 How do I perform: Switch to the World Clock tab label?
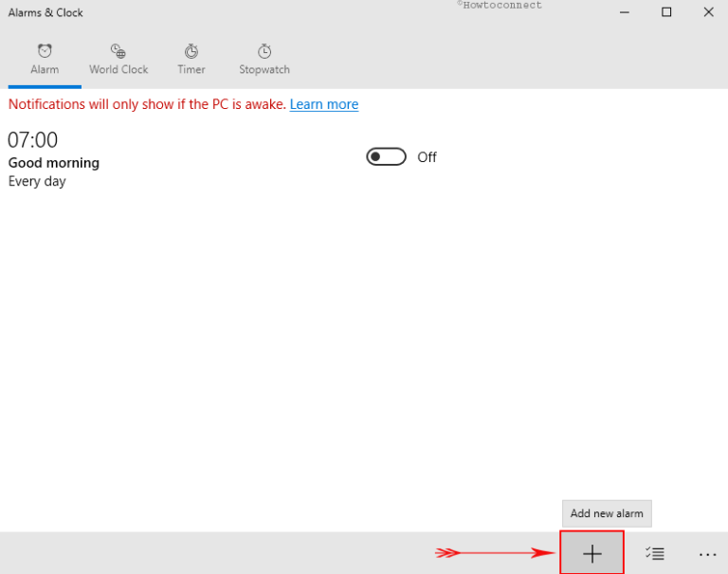(118, 70)
